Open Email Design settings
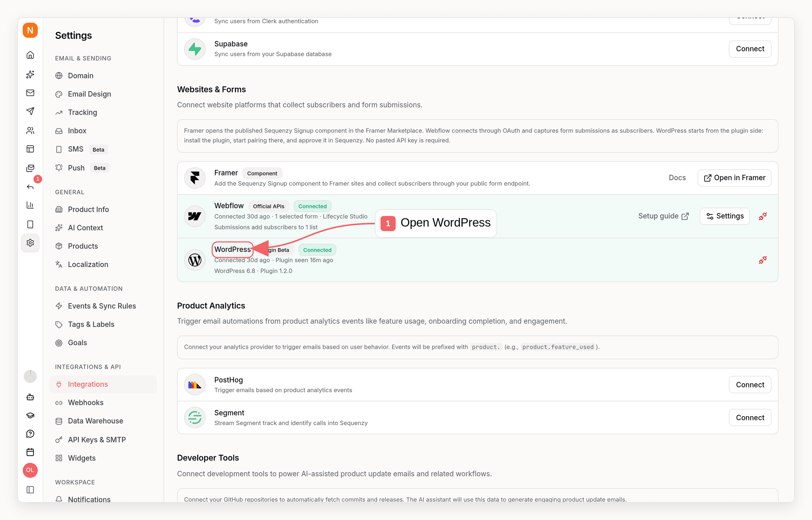812x520 pixels. click(x=103, y=94)
